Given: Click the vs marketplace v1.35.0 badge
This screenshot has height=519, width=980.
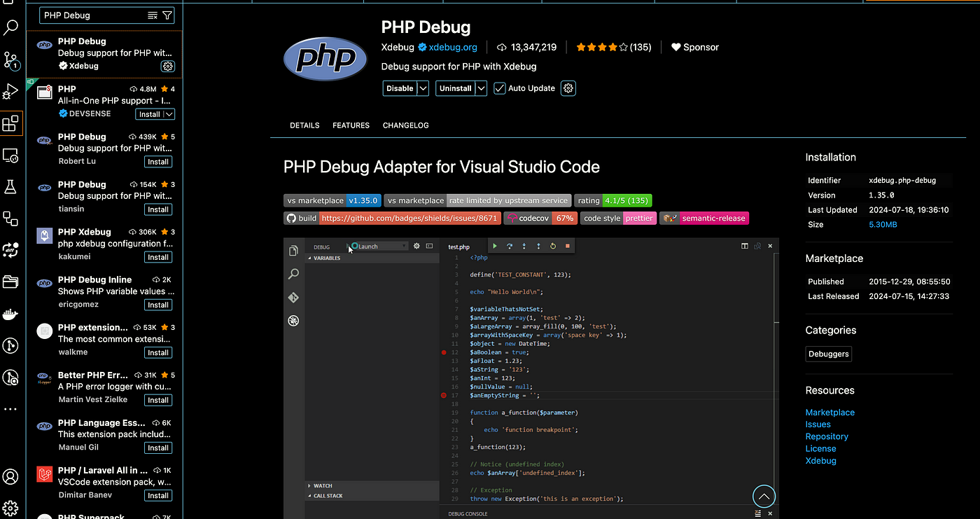Looking at the screenshot, I should [332, 200].
